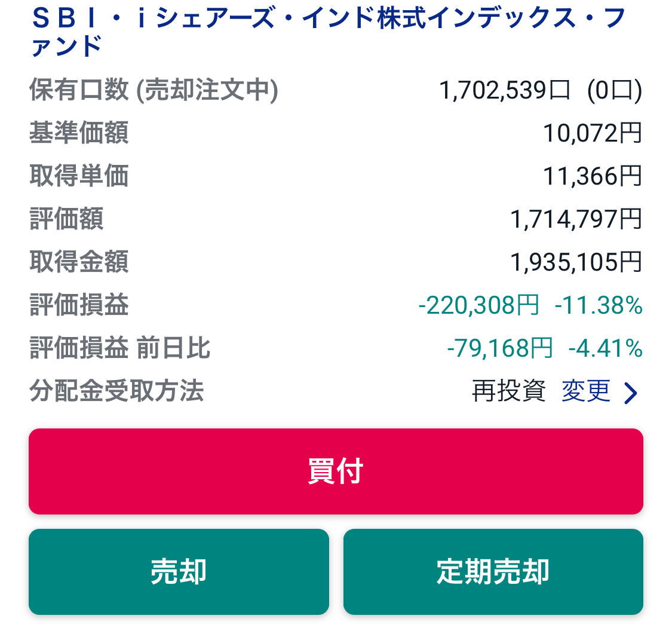The width and height of the screenshot is (672, 634).
Task: Click the 1,935,105円 acquisition amount
Action: 576,262
